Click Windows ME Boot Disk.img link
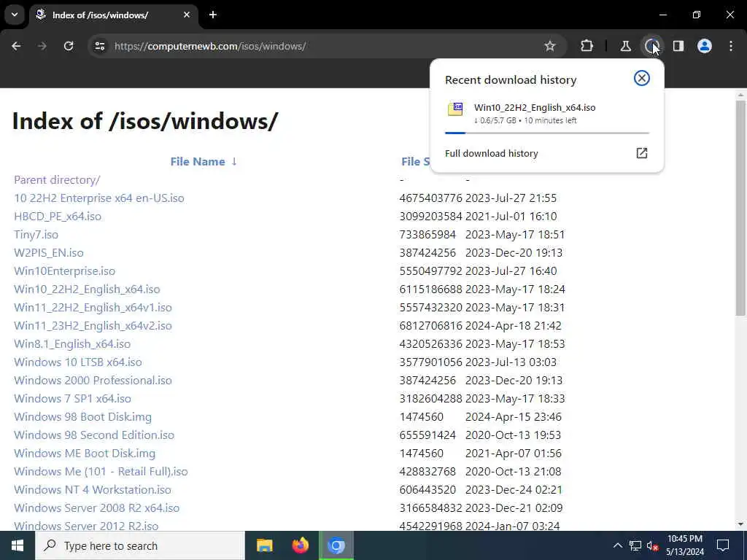Screen dimensions: 747x560 (x=85, y=454)
